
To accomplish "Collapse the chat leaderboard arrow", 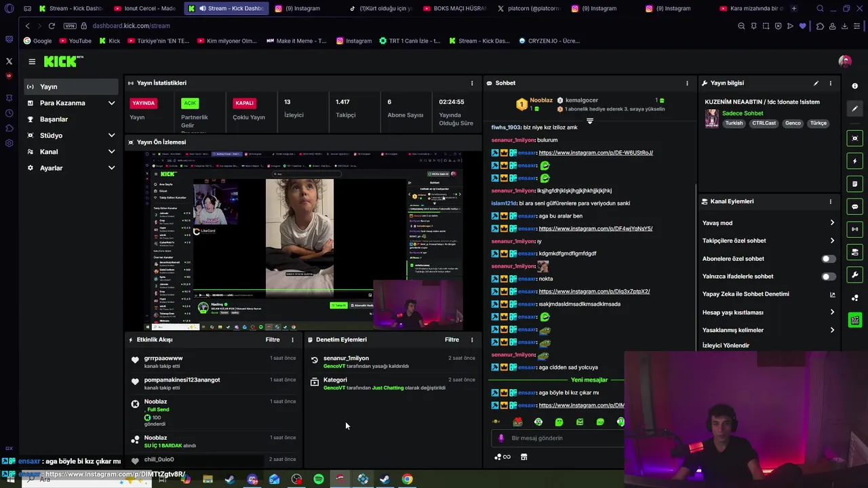I will 589,121.
